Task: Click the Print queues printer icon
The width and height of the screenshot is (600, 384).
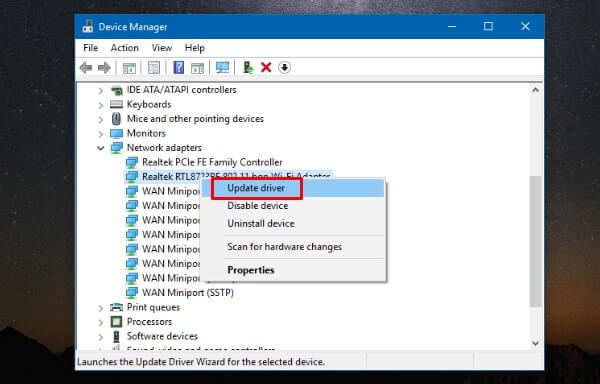Action: (x=116, y=307)
